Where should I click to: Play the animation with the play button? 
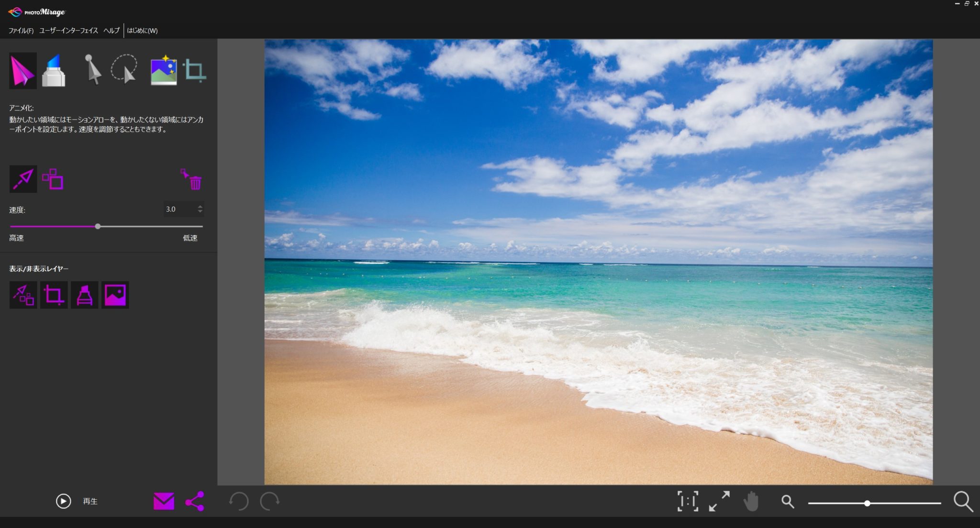tap(63, 501)
